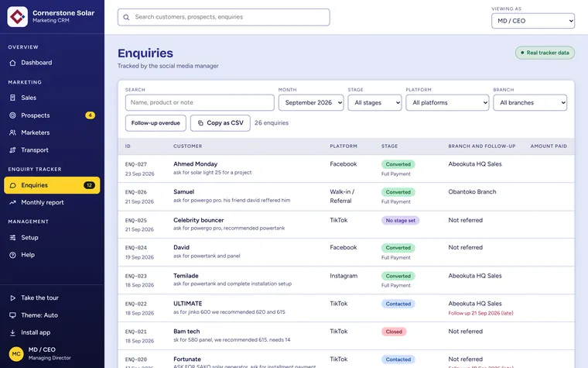The height and width of the screenshot is (368, 588).
Task: Open Bam tech enquiry row
Action: (x=346, y=335)
